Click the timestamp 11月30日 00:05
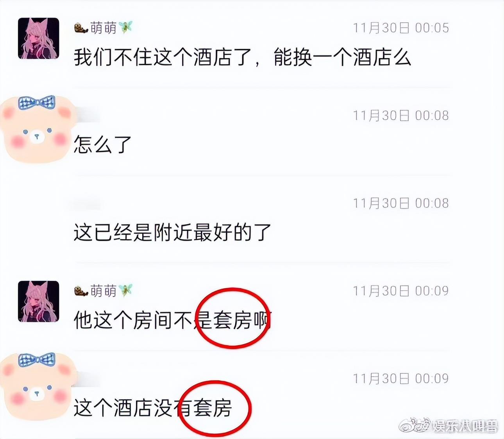 [x=401, y=28]
